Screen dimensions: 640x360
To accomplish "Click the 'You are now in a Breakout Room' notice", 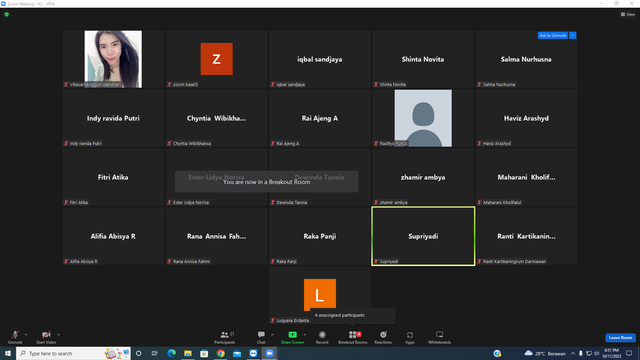I will [267, 182].
